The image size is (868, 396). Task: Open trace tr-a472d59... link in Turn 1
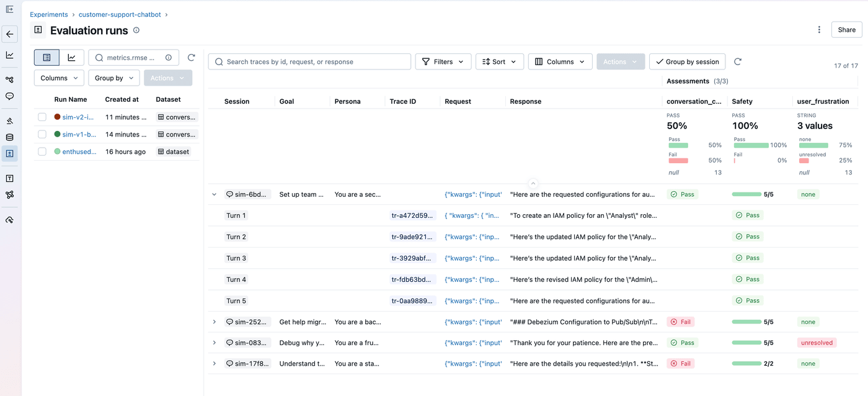411,215
